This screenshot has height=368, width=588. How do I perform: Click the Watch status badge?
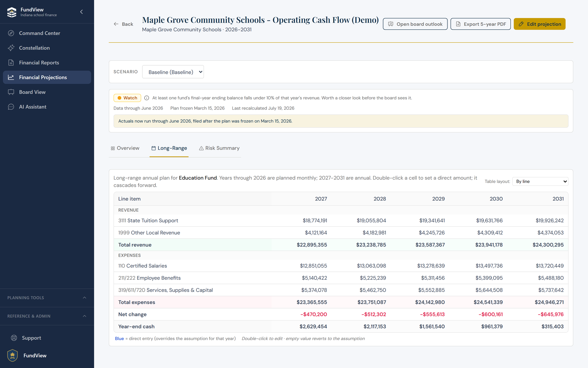click(127, 98)
